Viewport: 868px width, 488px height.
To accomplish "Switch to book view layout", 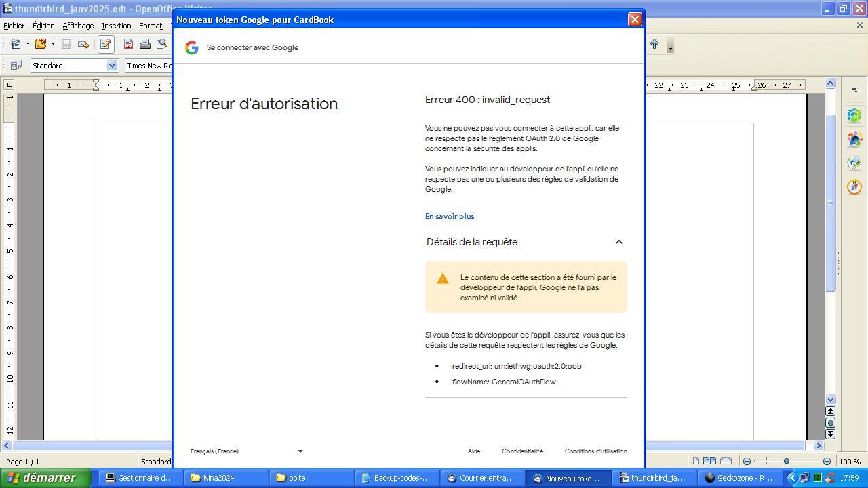I will click(x=726, y=462).
